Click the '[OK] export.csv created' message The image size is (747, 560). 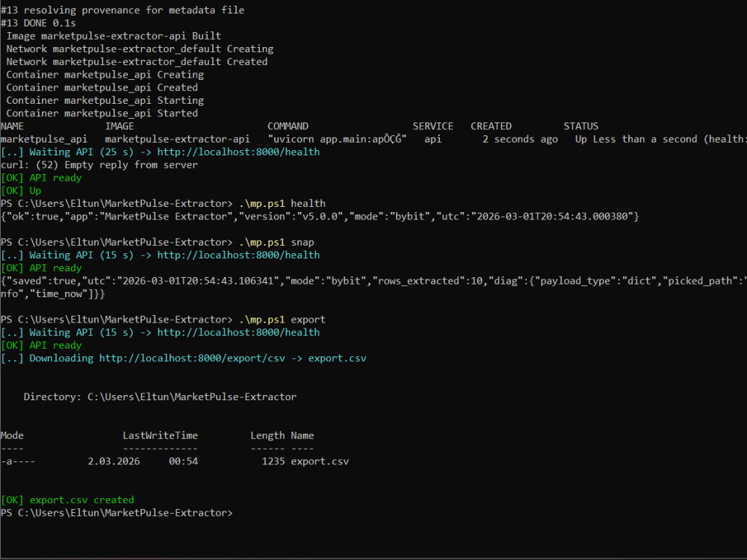(x=68, y=500)
